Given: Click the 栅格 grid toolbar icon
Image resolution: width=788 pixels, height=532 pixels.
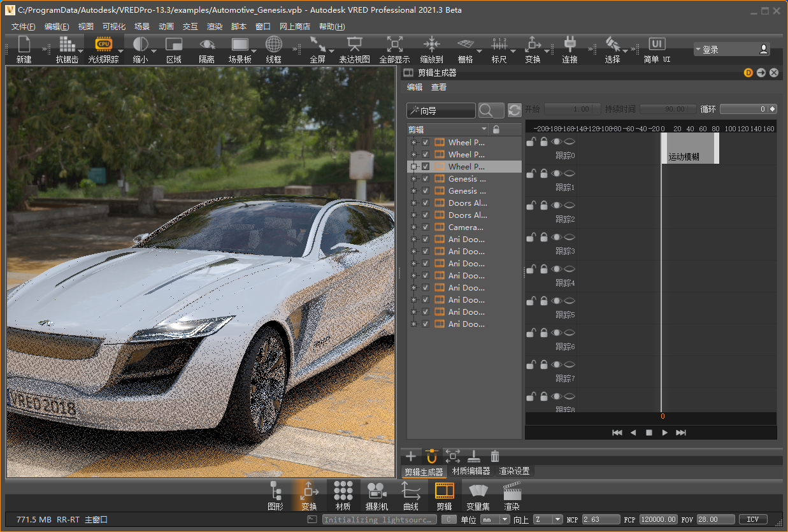Looking at the screenshot, I should pos(466,45).
